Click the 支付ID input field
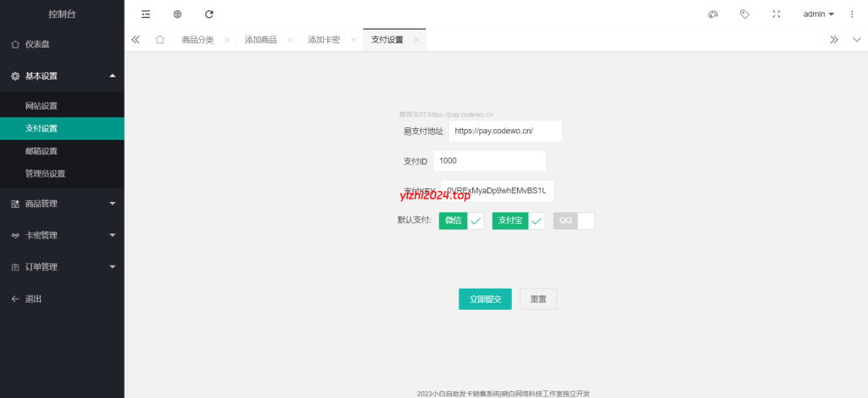 click(x=489, y=160)
